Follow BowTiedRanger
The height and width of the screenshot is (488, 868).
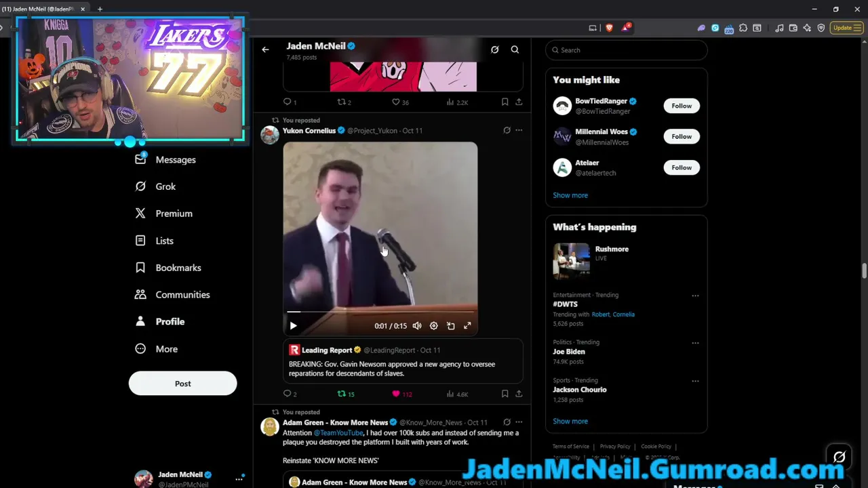(682, 106)
